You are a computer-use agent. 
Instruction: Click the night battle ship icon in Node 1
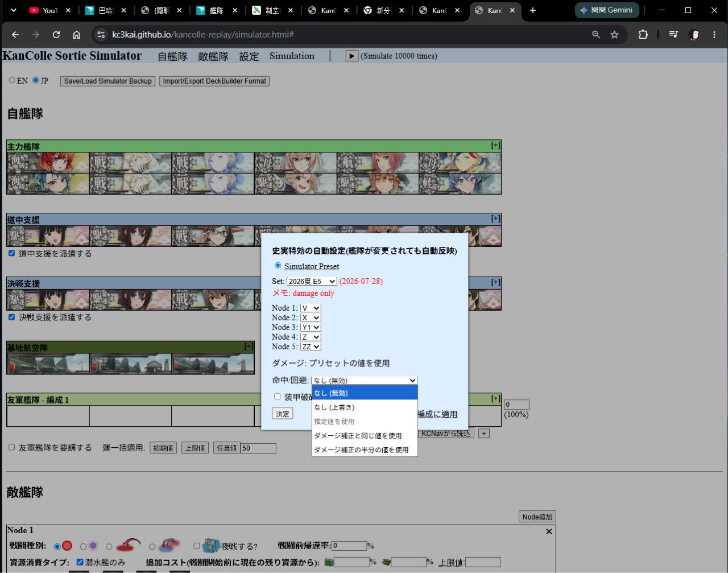coord(211,545)
